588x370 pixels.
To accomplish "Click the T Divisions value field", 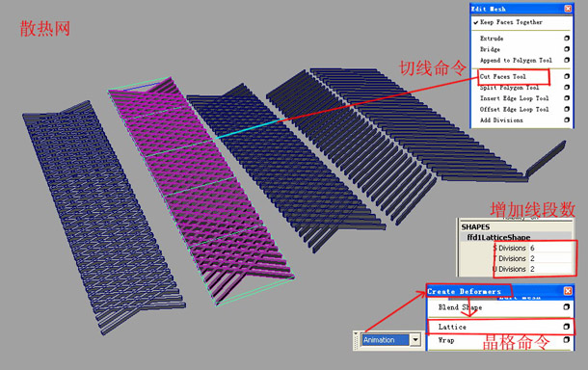I will click(x=550, y=258).
